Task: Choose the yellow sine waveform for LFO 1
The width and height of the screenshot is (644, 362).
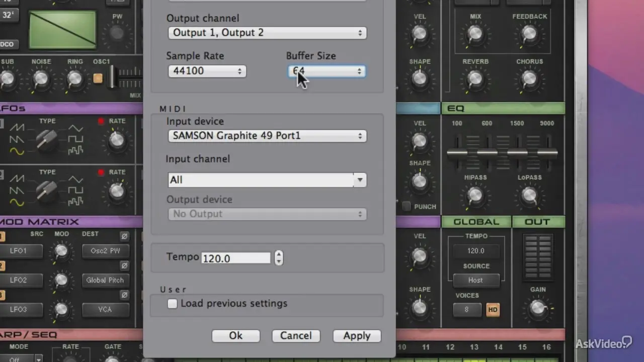Action: pos(17,151)
